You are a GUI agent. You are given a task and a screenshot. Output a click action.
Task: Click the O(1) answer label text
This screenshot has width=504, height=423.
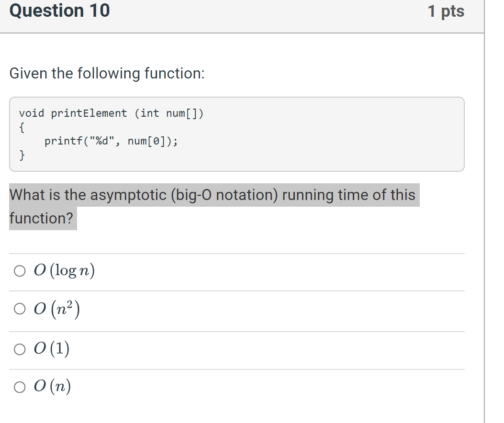click(52, 349)
